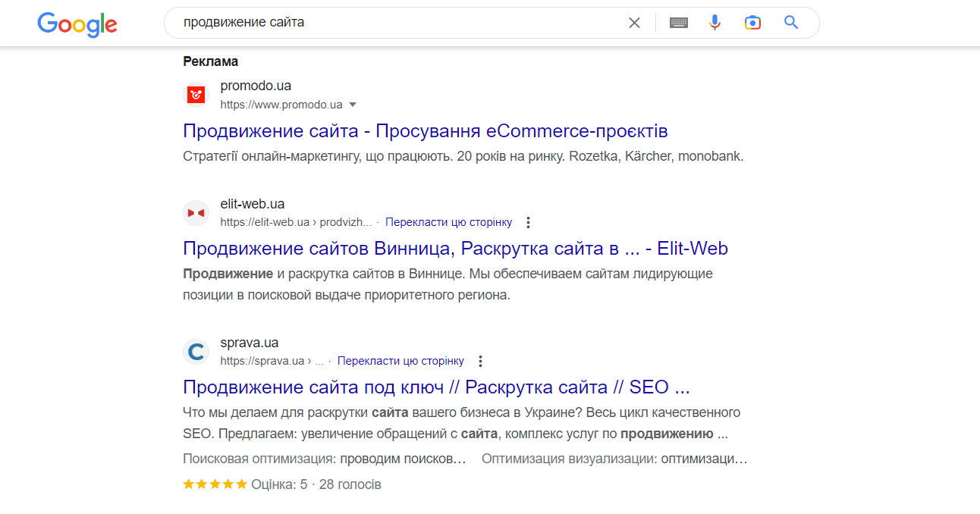This screenshot has width=980, height=514.
Task: Click the promodo.ua red favicon
Action: click(196, 95)
